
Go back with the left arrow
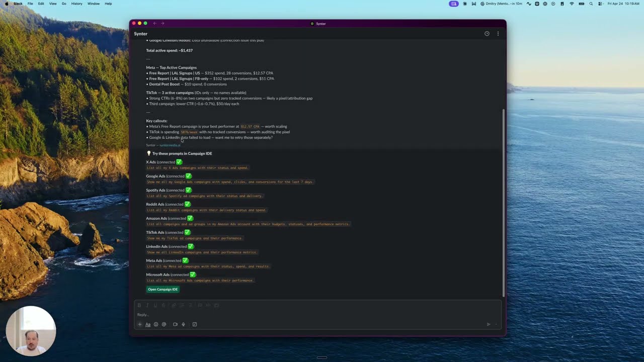click(155, 23)
